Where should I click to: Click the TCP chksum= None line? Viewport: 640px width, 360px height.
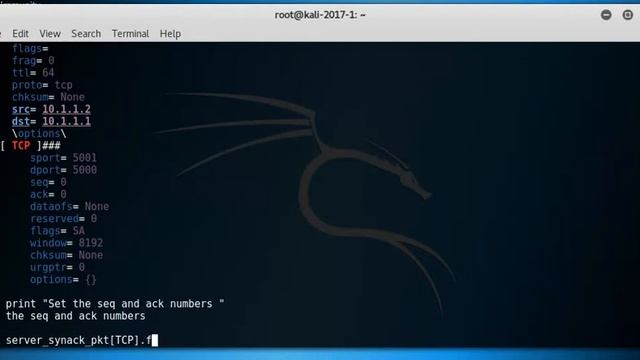coord(67,256)
